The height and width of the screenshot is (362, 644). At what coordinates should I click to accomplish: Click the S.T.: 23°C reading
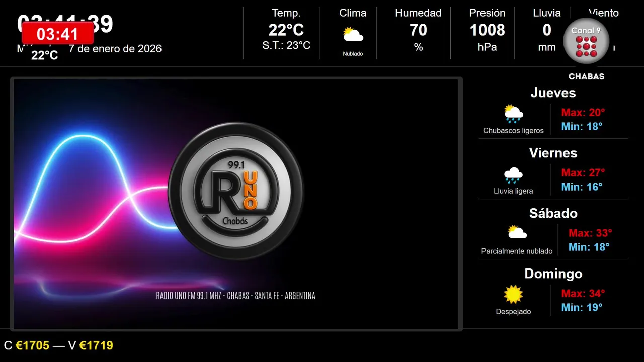coord(286,45)
